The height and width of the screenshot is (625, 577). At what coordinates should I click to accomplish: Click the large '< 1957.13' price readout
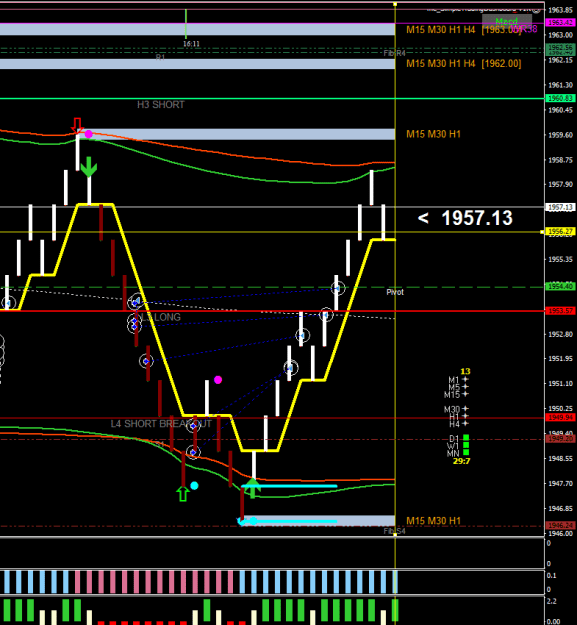click(465, 218)
